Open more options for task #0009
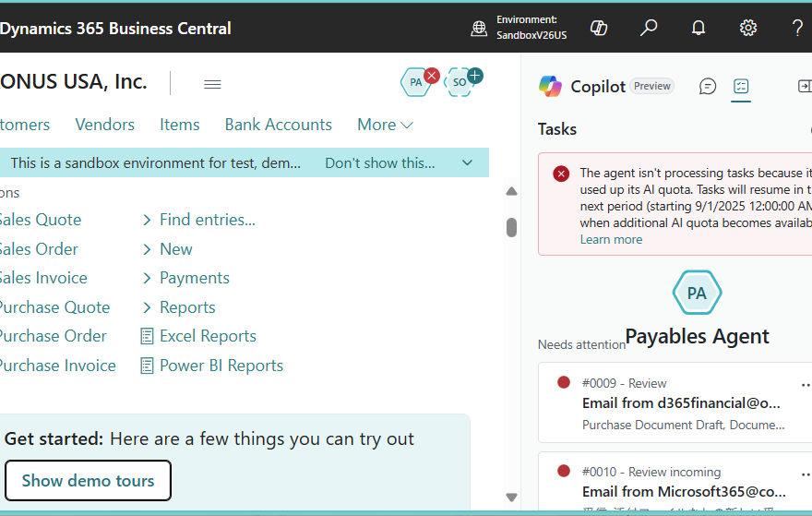The height and width of the screenshot is (516, 812). click(806, 385)
